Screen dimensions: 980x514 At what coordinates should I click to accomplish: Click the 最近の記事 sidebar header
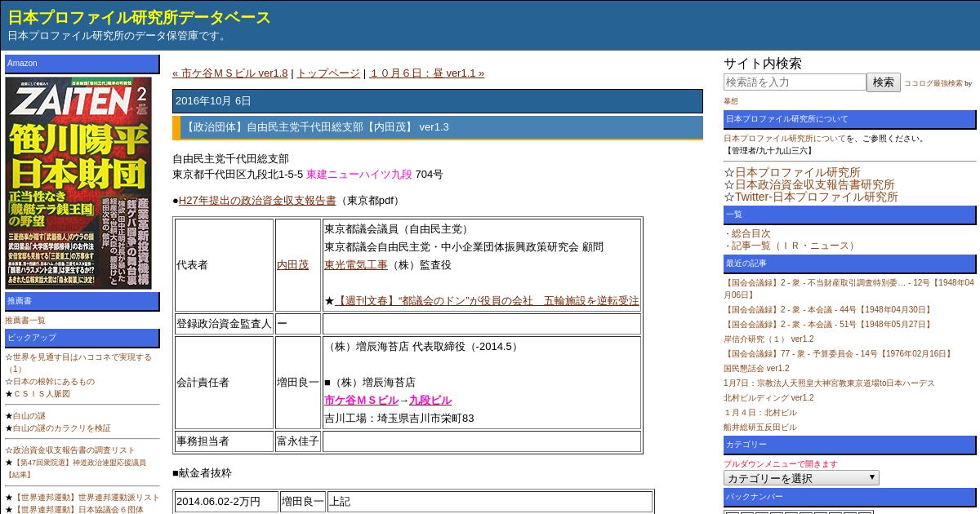[x=849, y=264]
